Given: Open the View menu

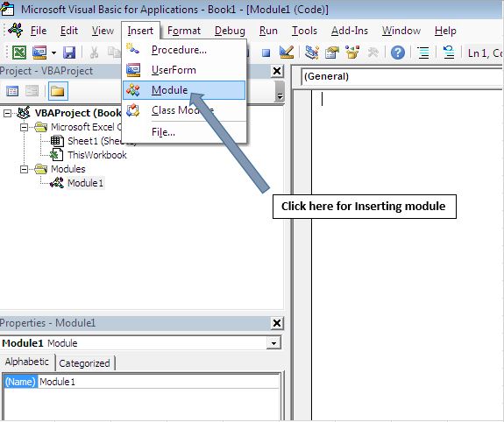Looking at the screenshot, I should point(103,31).
